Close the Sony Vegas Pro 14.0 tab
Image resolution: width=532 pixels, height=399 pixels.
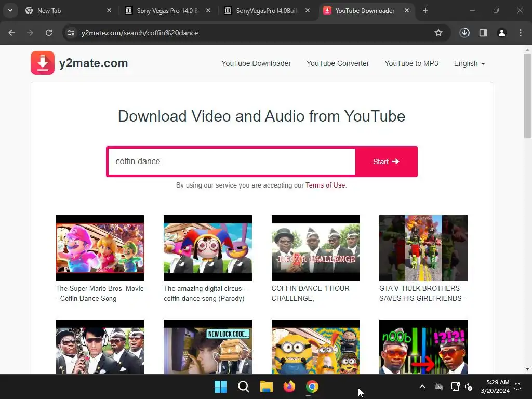point(208,10)
